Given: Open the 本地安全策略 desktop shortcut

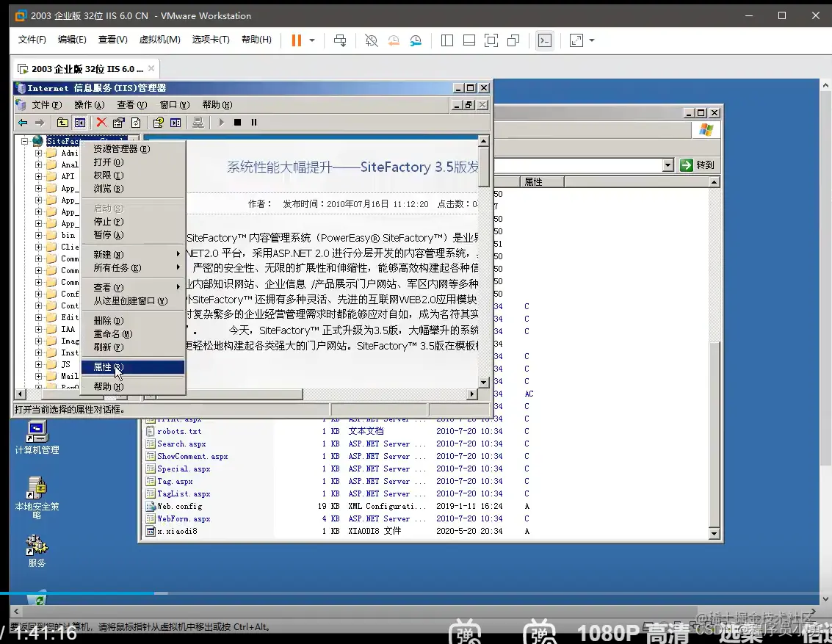Looking at the screenshot, I should 37,498.
